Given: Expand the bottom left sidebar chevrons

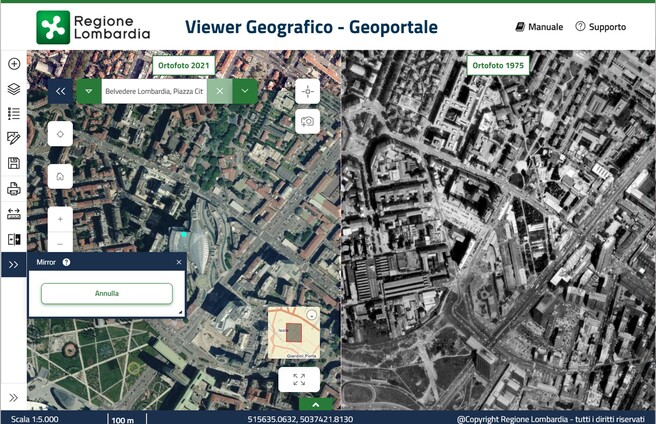Looking at the screenshot, I should pos(13,397).
